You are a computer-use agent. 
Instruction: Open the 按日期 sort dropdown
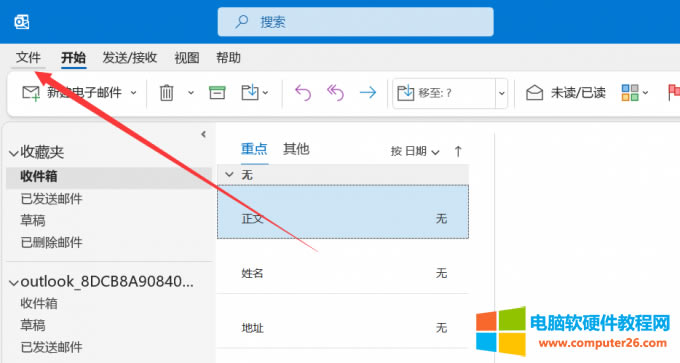(415, 151)
